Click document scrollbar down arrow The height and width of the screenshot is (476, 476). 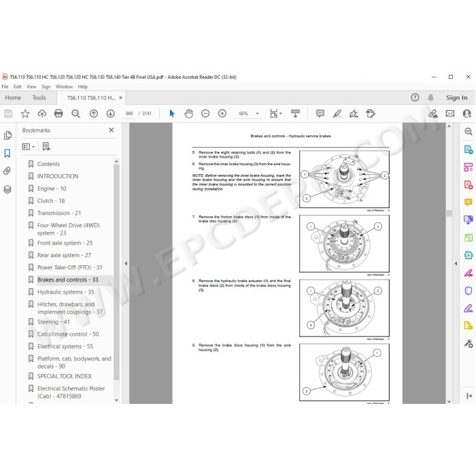(449, 401)
